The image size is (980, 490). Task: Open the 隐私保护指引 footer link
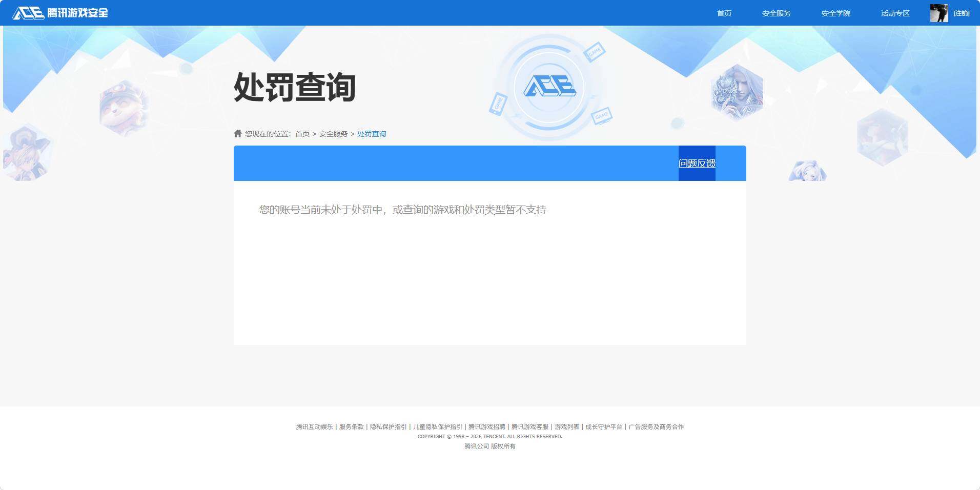click(x=388, y=426)
